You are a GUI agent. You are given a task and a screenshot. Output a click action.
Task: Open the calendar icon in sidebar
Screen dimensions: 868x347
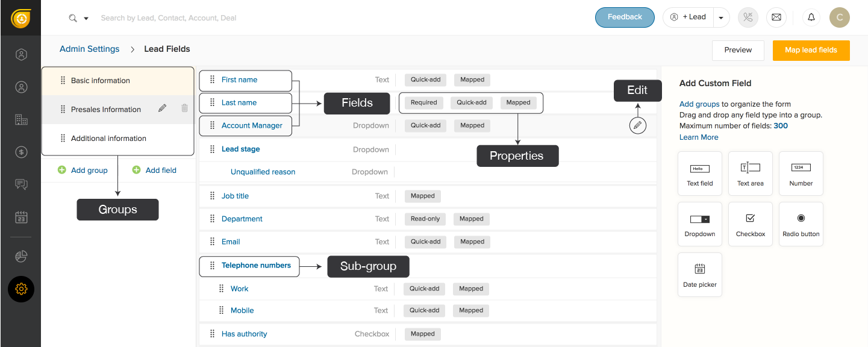pyautogui.click(x=21, y=217)
